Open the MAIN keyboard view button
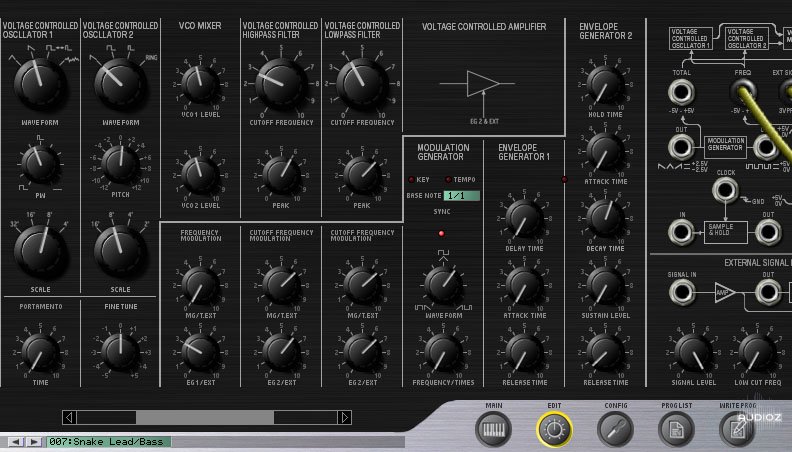This screenshot has height=452, width=792. point(493,429)
